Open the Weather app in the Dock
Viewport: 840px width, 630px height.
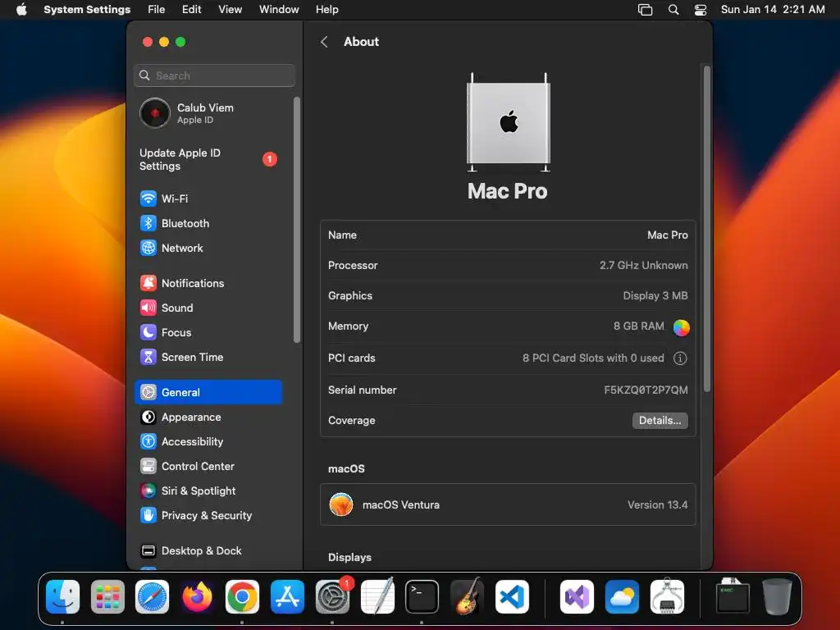622,596
